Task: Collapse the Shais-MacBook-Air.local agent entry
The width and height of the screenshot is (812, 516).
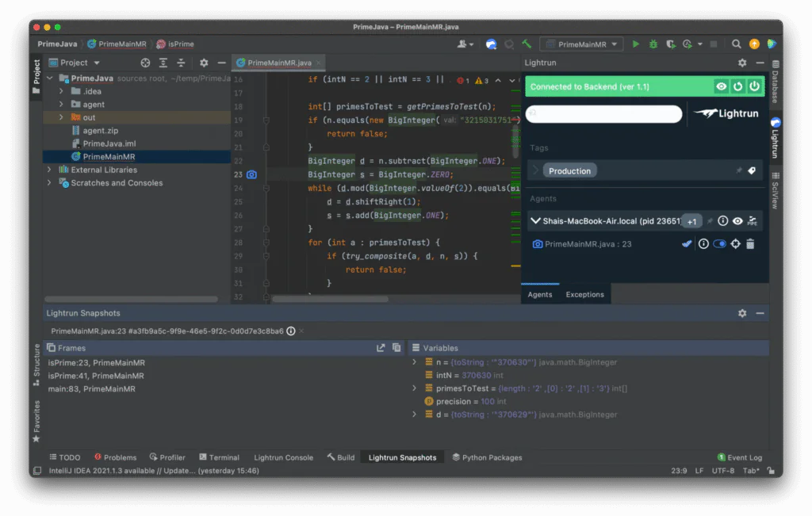Action: click(x=537, y=220)
